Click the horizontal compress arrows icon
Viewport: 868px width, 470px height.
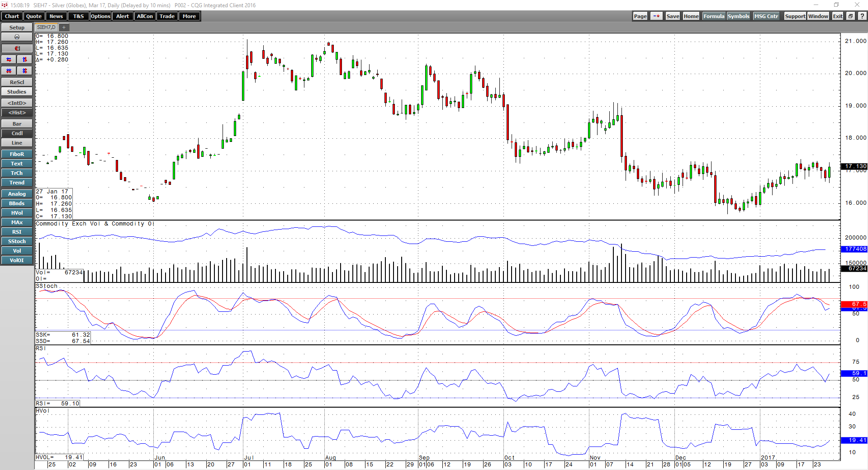tap(9, 71)
